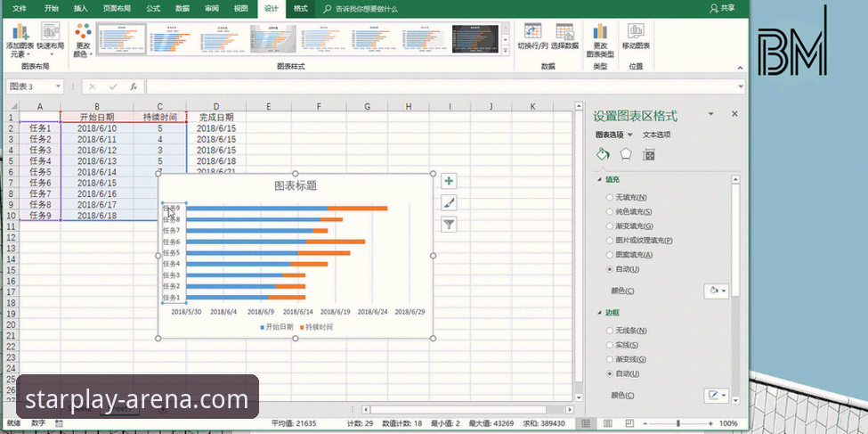Click the zoom slider handle
The image size is (868, 434).
click(x=678, y=423)
